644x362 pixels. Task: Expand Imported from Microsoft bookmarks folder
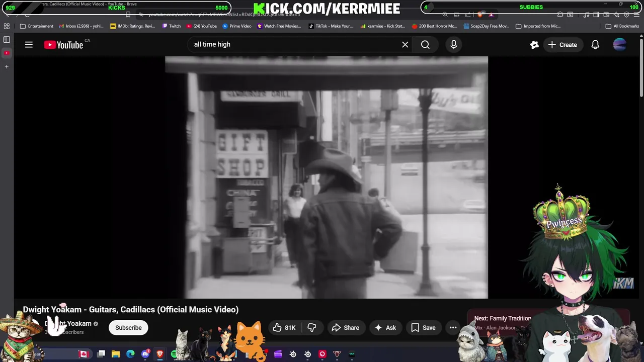click(538, 26)
